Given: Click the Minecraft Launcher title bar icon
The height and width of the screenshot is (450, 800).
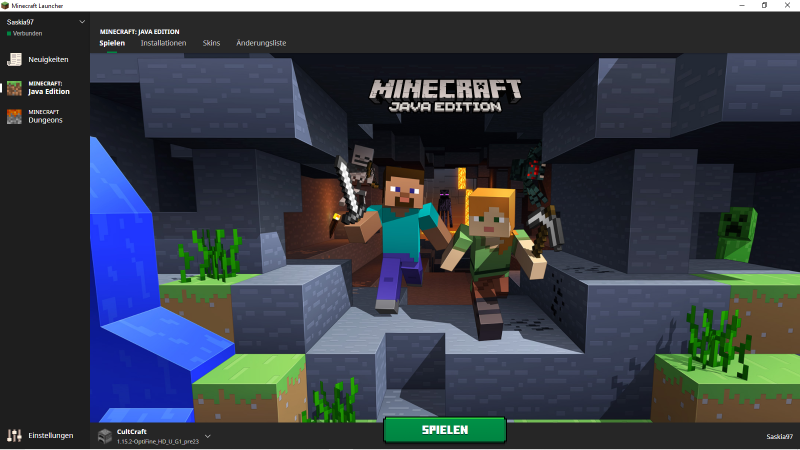Looking at the screenshot, I should pyautogui.click(x=6, y=5).
